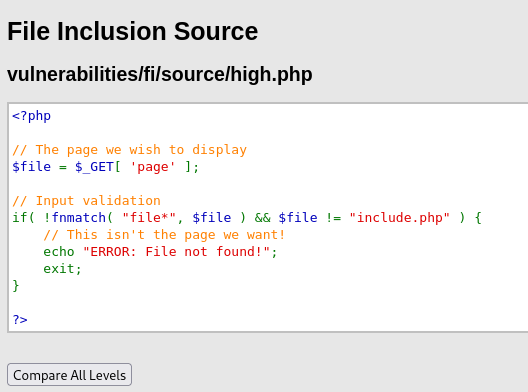Viewport: 528px width, 392px height.
Task: Click the fnmatch function name
Action: [79, 218]
